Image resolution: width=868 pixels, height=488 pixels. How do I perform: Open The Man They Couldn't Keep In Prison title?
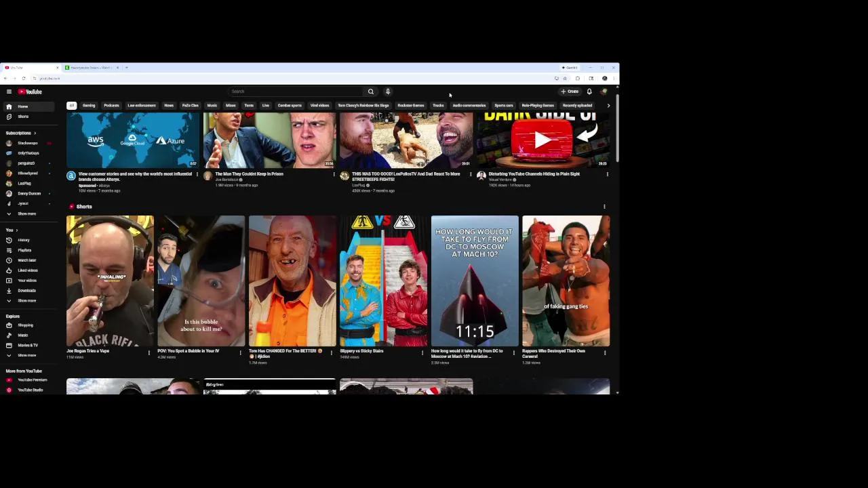click(x=250, y=174)
